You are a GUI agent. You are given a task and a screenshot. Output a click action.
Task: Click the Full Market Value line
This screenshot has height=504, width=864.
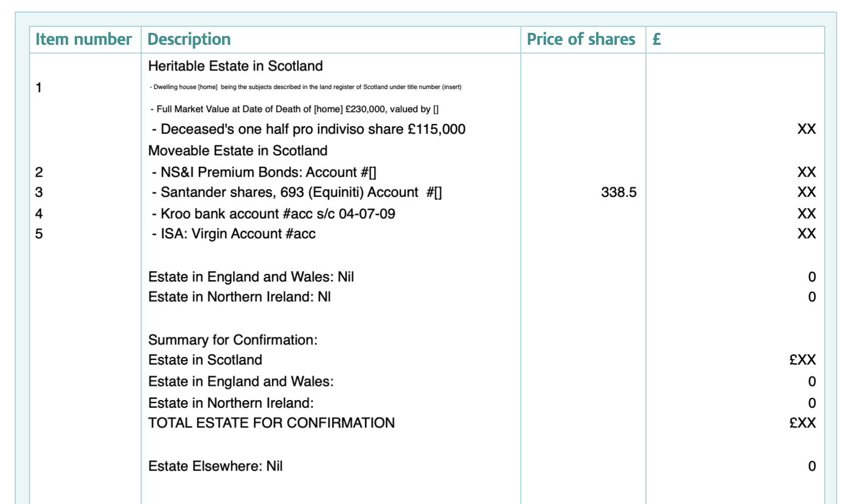(x=295, y=109)
